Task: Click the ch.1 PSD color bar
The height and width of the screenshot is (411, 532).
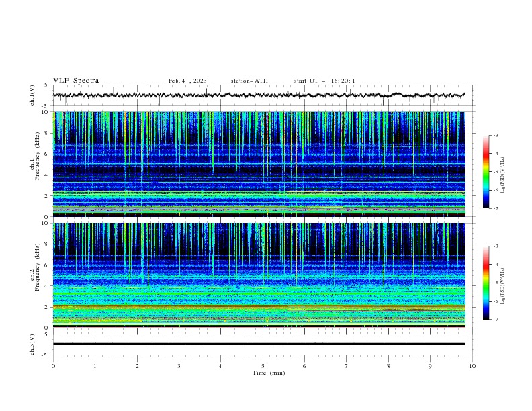Action: click(x=486, y=172)
